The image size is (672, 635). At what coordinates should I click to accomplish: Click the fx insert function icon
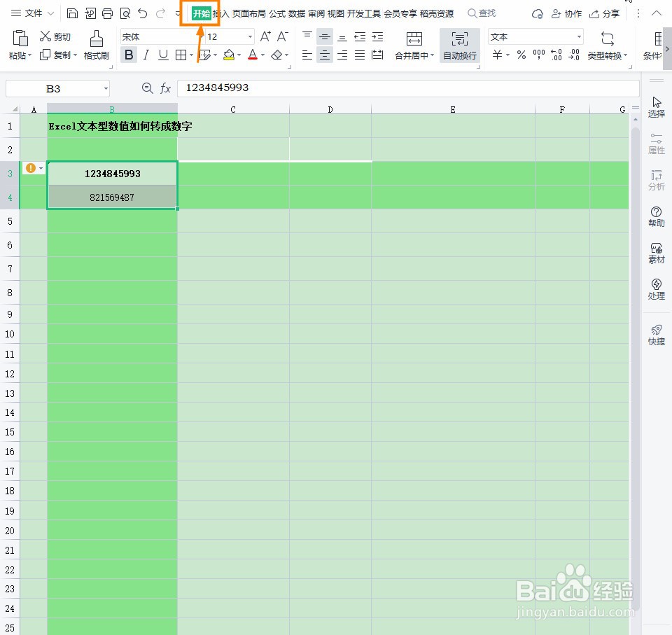[x=165, y=88]
